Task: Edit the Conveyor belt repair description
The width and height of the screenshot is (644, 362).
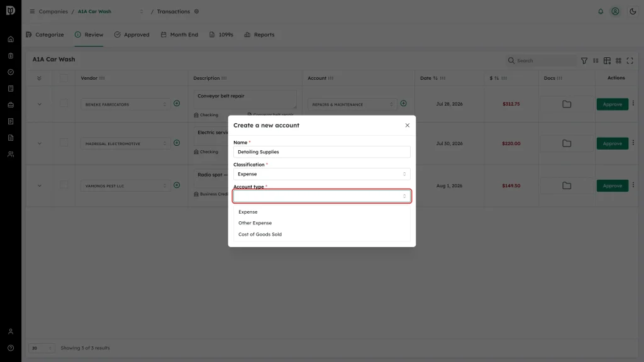Action: (245, 99)
